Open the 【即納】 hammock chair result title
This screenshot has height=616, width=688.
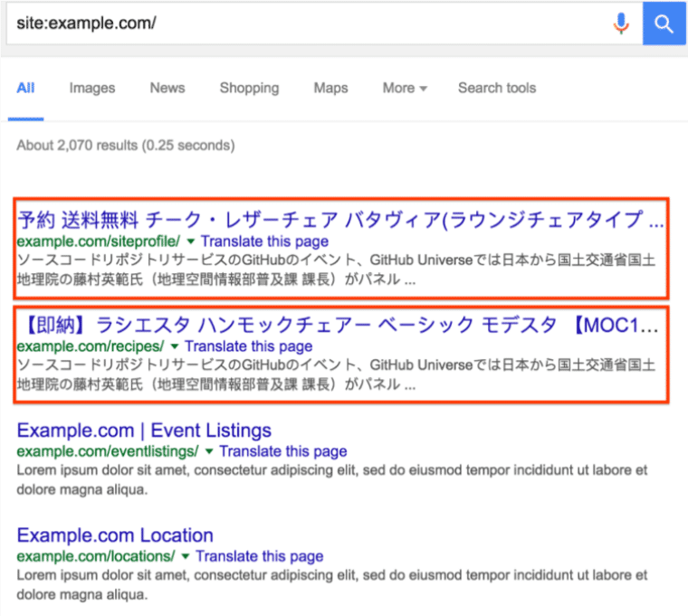point(338,325)
